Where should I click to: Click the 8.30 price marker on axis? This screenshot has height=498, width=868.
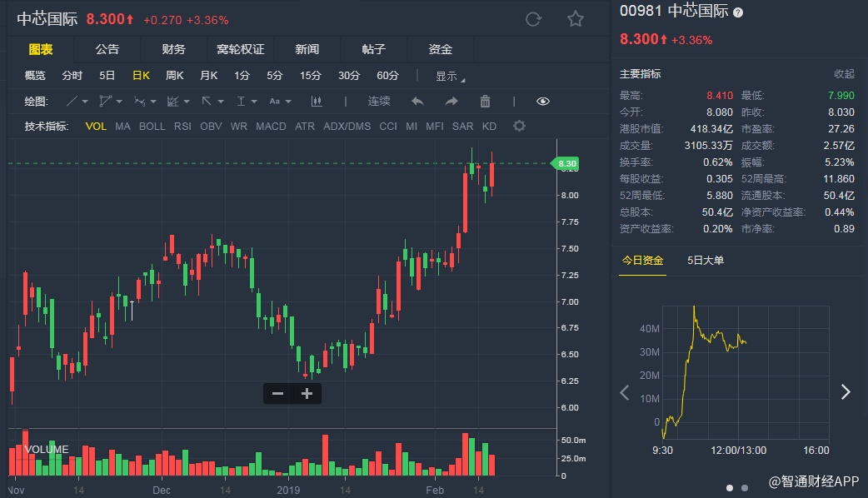[566, 163]
